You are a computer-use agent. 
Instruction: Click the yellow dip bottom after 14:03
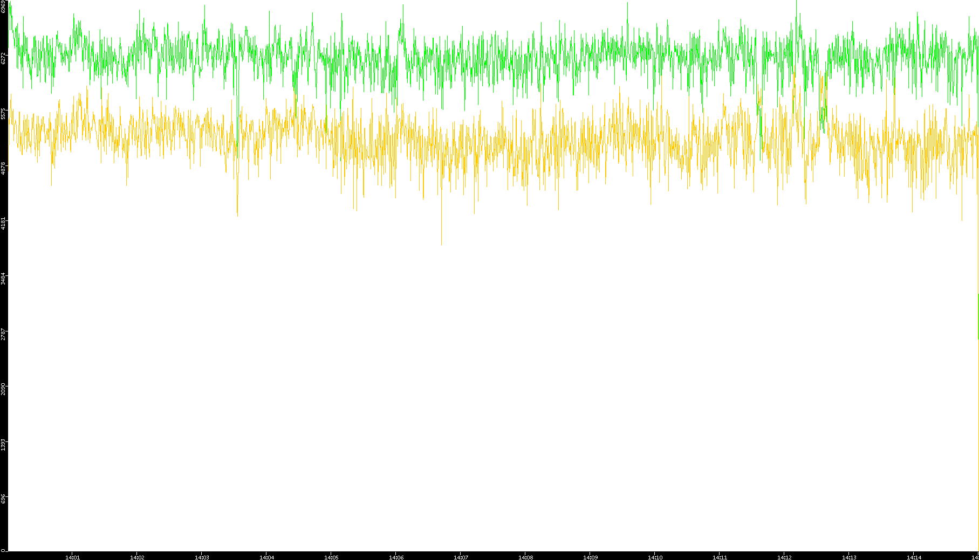click(237, 215)
